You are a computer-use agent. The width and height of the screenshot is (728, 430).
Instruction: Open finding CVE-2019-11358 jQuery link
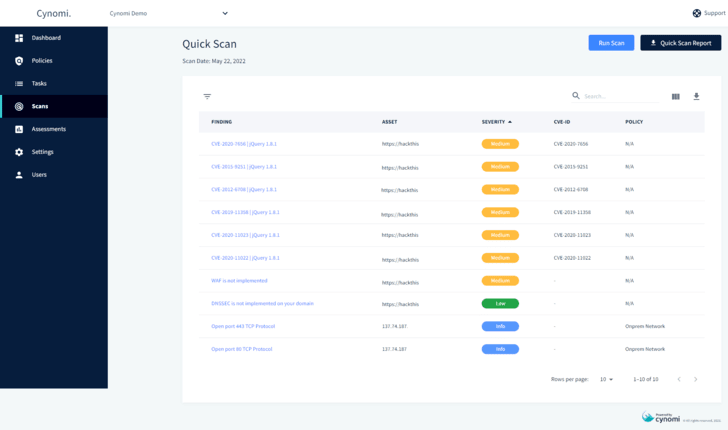point(245,212)
